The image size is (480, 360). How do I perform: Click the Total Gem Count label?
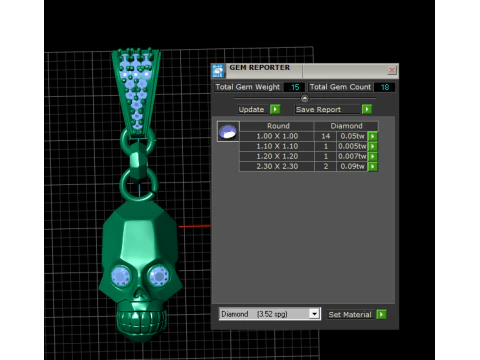[340, 87]
